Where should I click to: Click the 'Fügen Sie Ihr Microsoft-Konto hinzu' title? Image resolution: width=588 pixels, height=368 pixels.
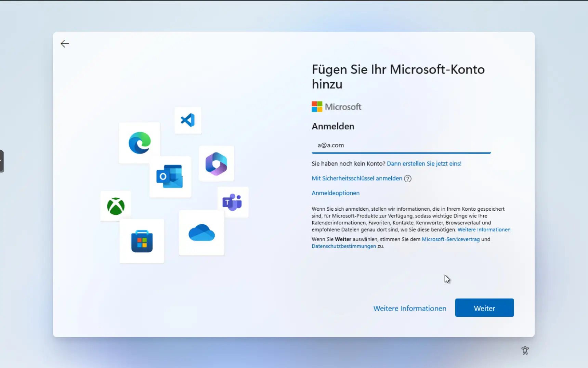[398, 77]
